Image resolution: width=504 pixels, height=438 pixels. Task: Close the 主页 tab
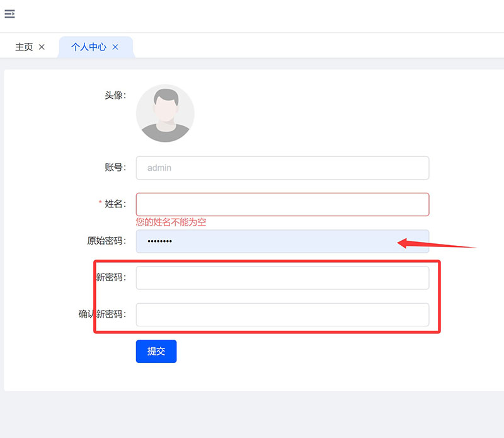[42, 47]
